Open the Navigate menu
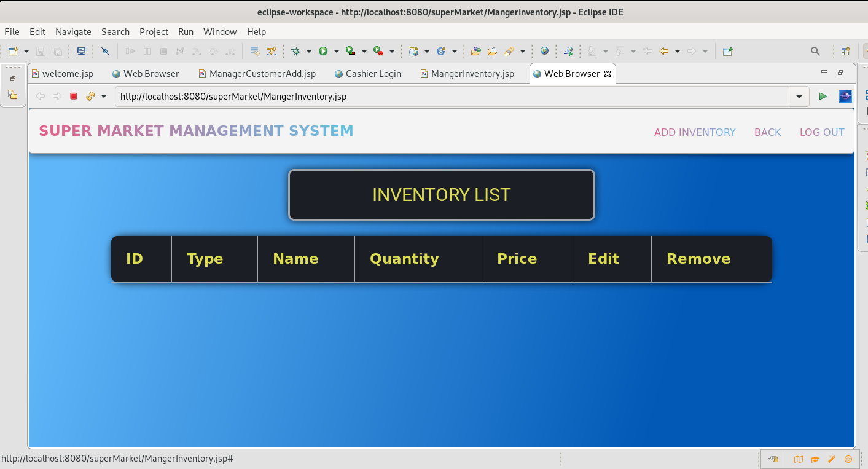Screen dimensions: 868x469 [73, 31]
